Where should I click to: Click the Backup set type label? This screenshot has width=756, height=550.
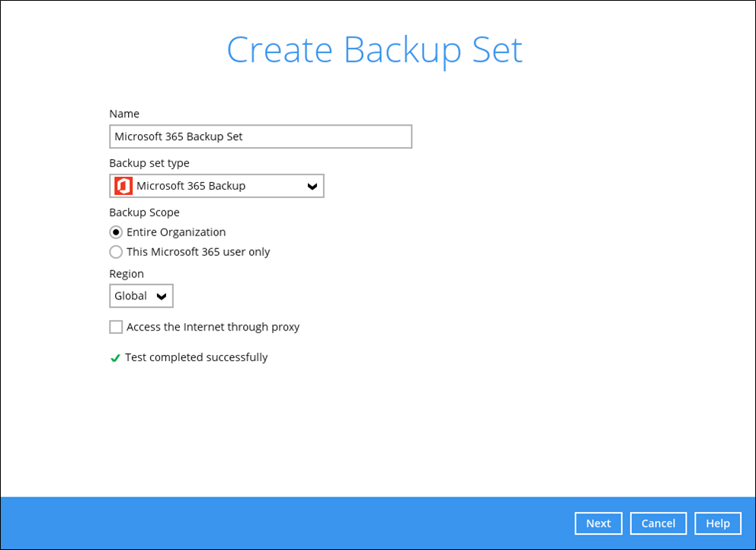pyautogui.click(x=149, y=164)
